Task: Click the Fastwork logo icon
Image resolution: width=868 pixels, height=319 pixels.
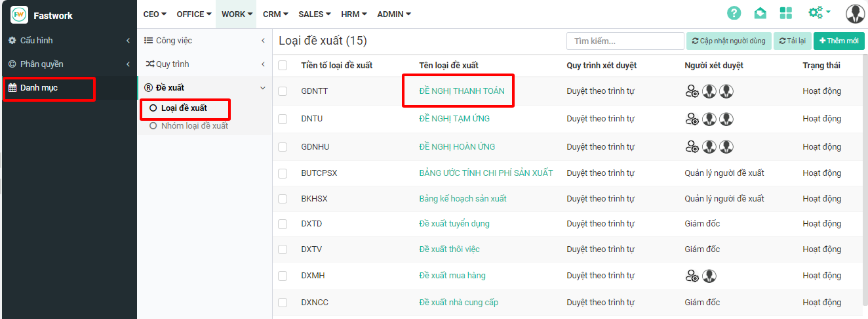Action: tap(20, 14)
